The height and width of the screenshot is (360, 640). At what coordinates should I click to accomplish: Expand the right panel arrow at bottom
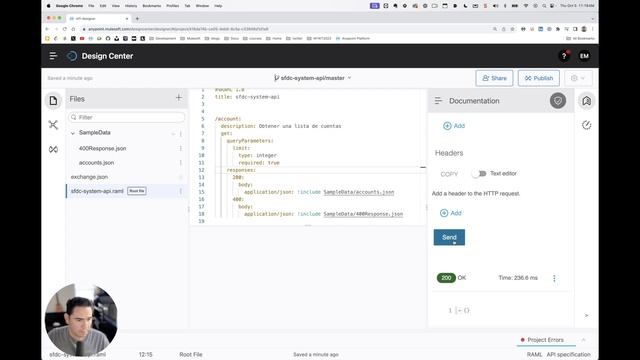tap(586, 315)
